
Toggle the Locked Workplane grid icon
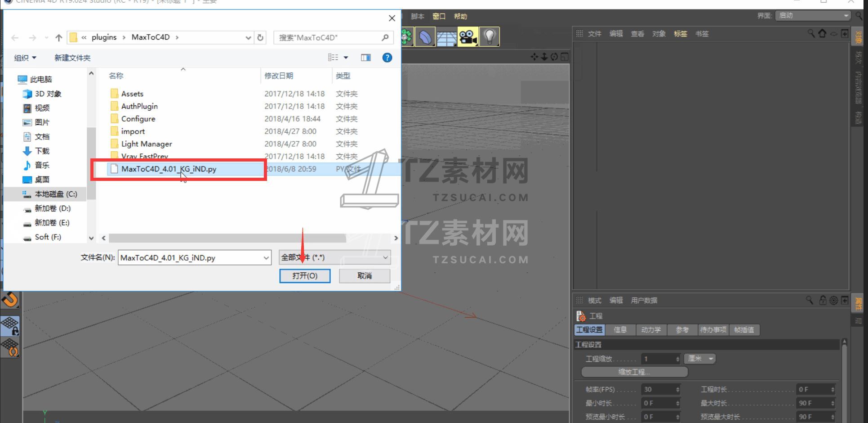(x=10, y=326)
